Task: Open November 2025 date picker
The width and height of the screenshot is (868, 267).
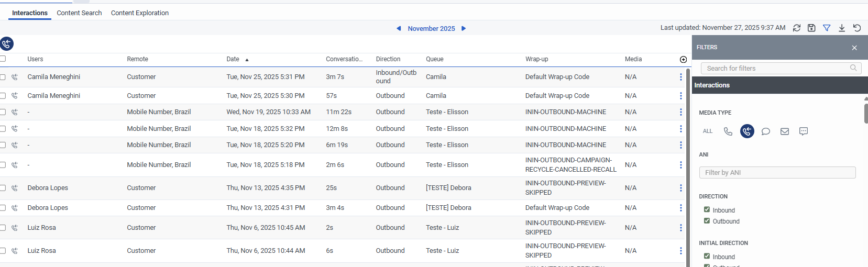Action: pyautogui.click(x=431, y=29)
